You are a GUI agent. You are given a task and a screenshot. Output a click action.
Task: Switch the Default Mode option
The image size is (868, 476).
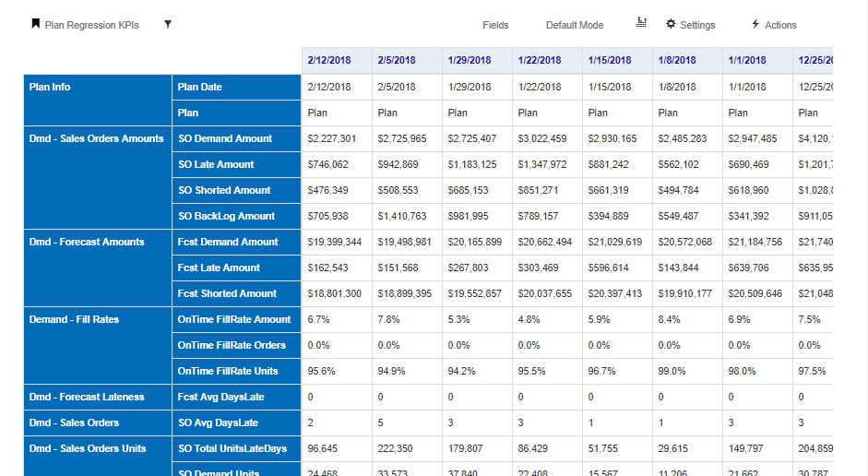[574, 25]
